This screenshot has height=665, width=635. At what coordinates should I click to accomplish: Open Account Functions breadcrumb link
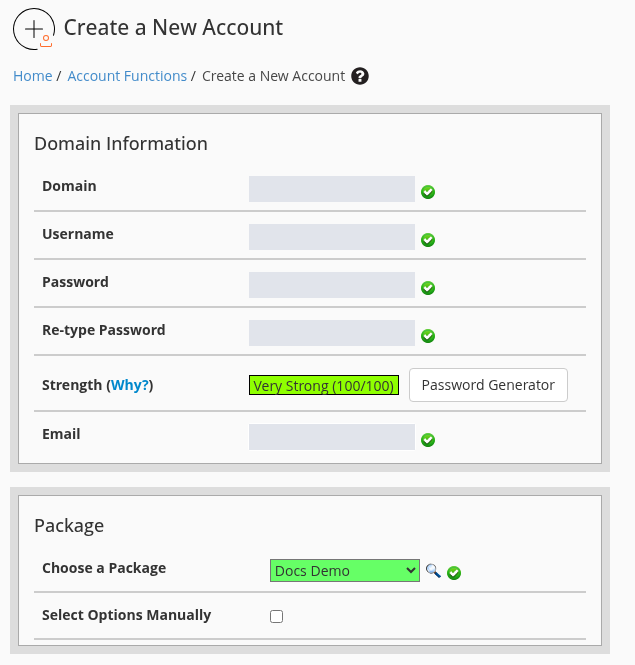[127, 76]
